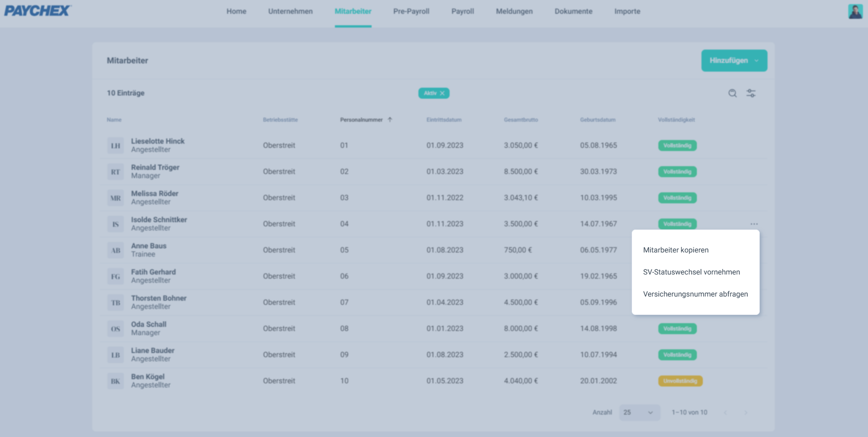Open employee Oda Schall
Screen dimensions: 868x437
click(x=149, y=325)
